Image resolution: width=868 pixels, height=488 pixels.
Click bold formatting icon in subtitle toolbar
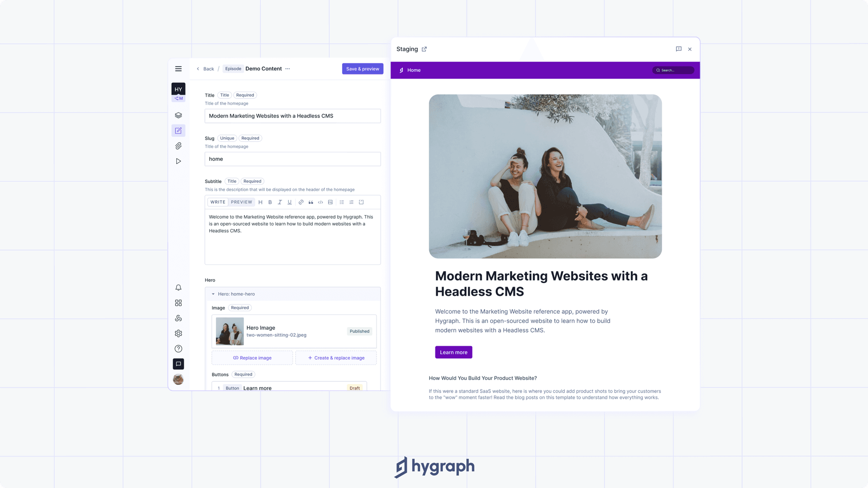(x=270, y=202)
